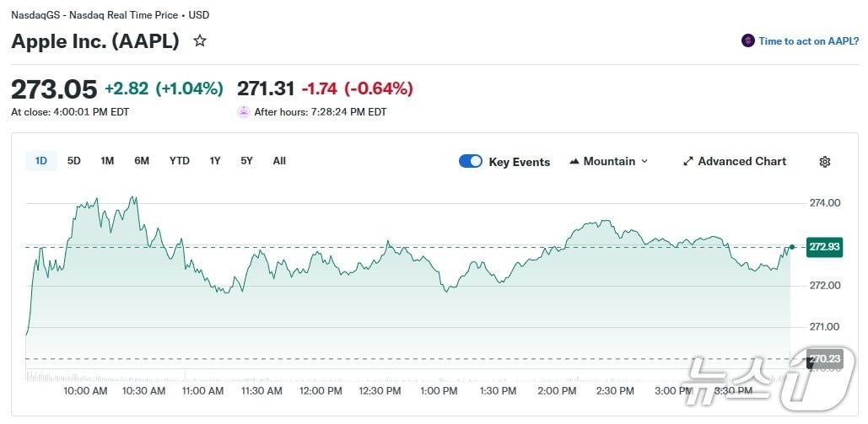Viewport: 868px width, 424px height.
Task: Switch to the 5D time range
Action: (x=74, y=160)
